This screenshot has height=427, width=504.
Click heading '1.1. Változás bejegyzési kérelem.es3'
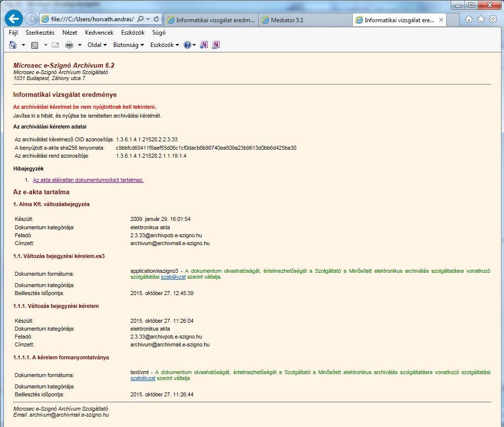pyautogui.click(x=59, y=256)
